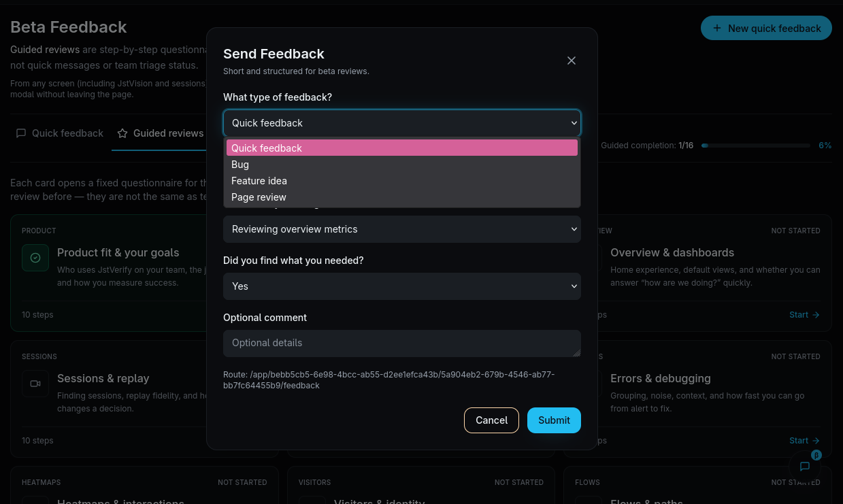Click the Product fit checkmark icon
The image size is (843, 504).
tap(35, 258)
